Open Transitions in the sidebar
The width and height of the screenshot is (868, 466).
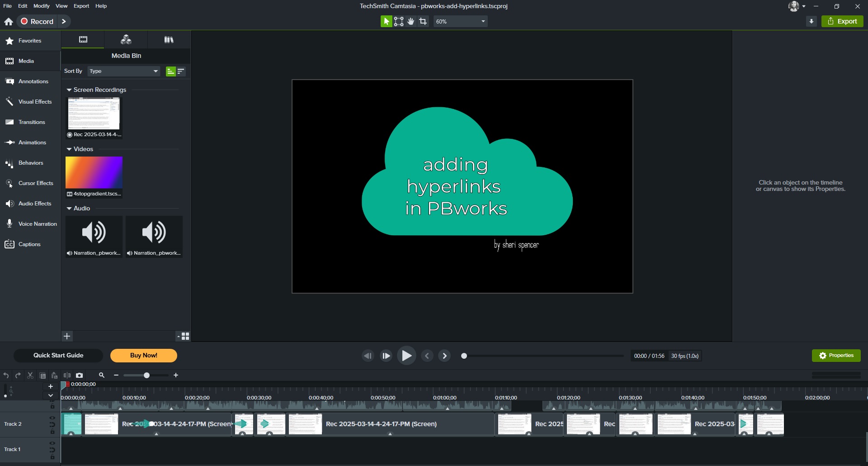tap(30, 122)
